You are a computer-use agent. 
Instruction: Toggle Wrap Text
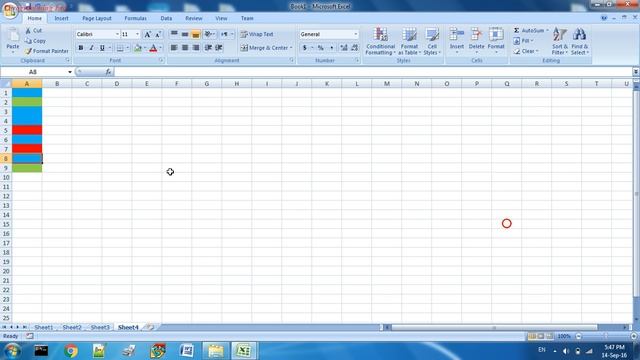point(257,34)
